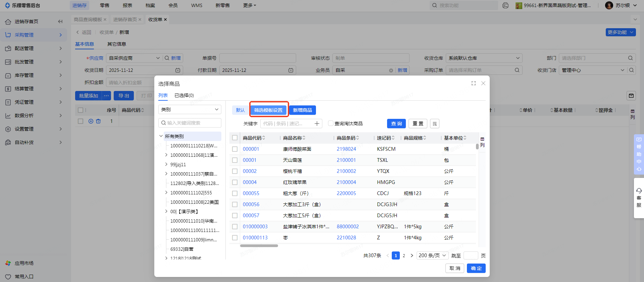Enable the query eliminated products checkbox

coord(331,123)
